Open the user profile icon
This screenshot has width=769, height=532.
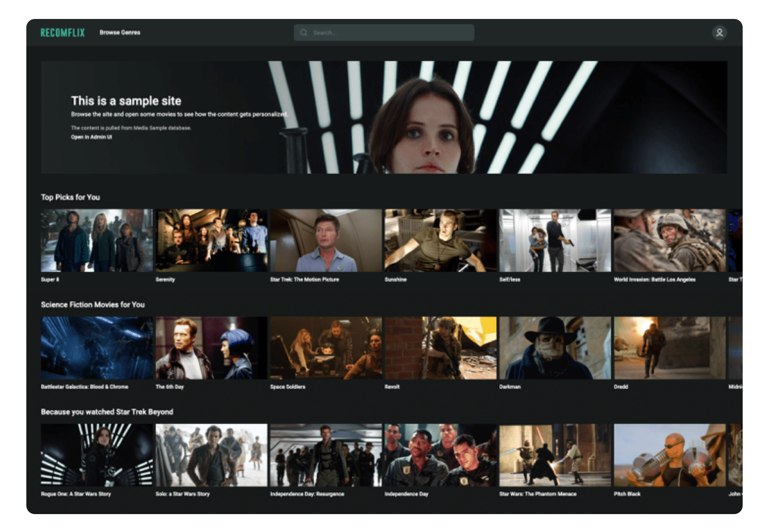(x=719, y=33)
